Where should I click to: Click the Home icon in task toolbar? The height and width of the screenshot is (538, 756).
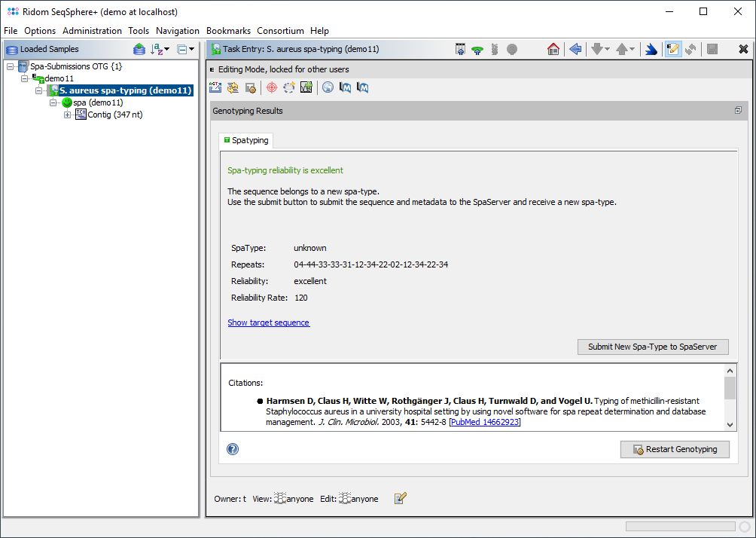(553, 49)
